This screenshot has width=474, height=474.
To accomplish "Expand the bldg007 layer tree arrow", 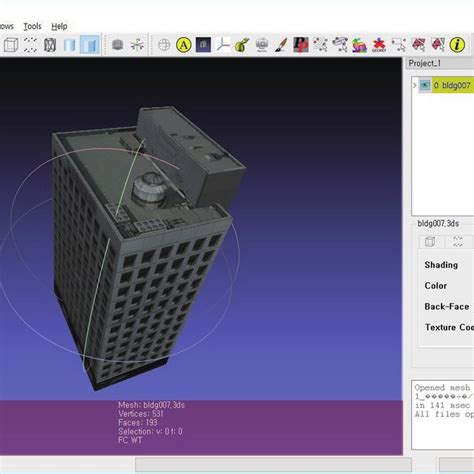I will tap(415, 85).
